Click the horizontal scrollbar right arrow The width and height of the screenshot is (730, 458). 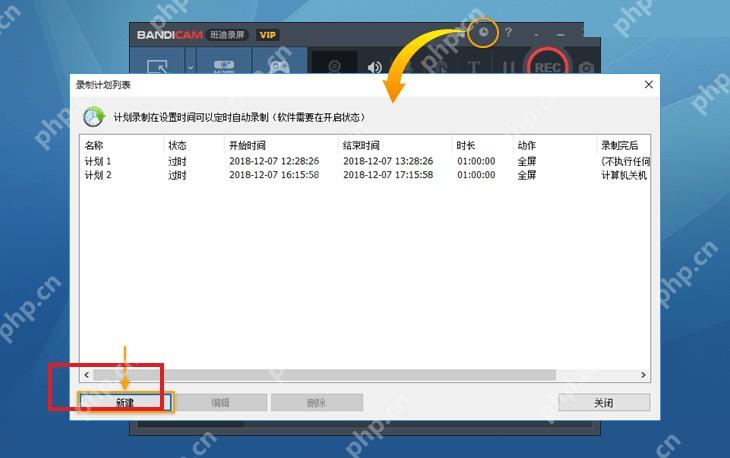(643, 375)
